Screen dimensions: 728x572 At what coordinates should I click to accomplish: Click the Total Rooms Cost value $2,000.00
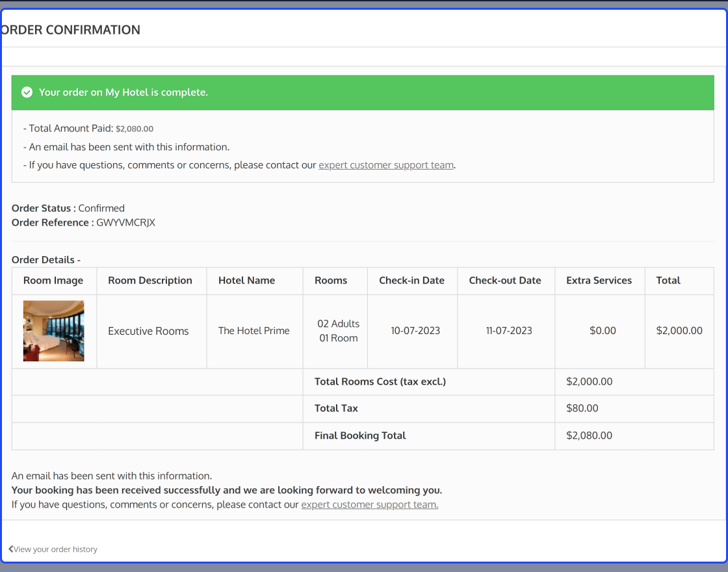point(589,382)
